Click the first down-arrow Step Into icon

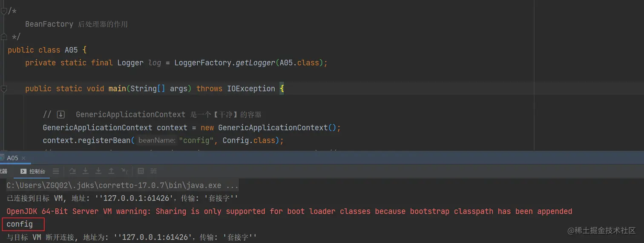[x=85, y=171]
